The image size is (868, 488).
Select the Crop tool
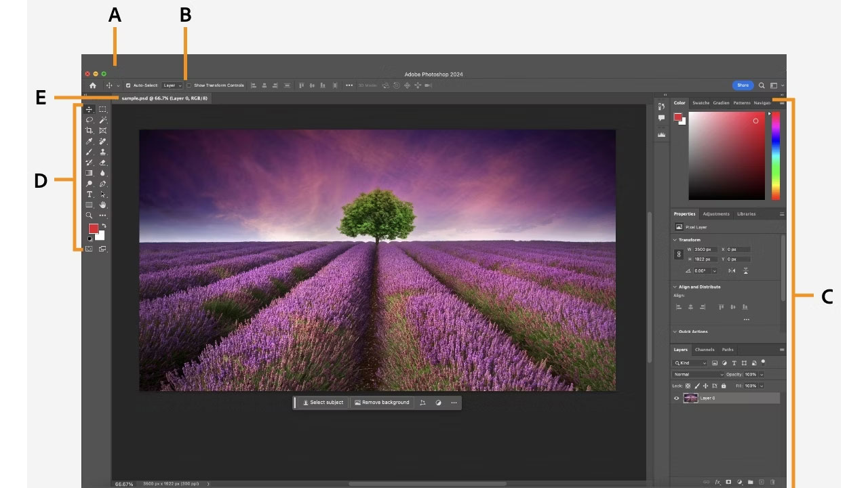point(90,129)
